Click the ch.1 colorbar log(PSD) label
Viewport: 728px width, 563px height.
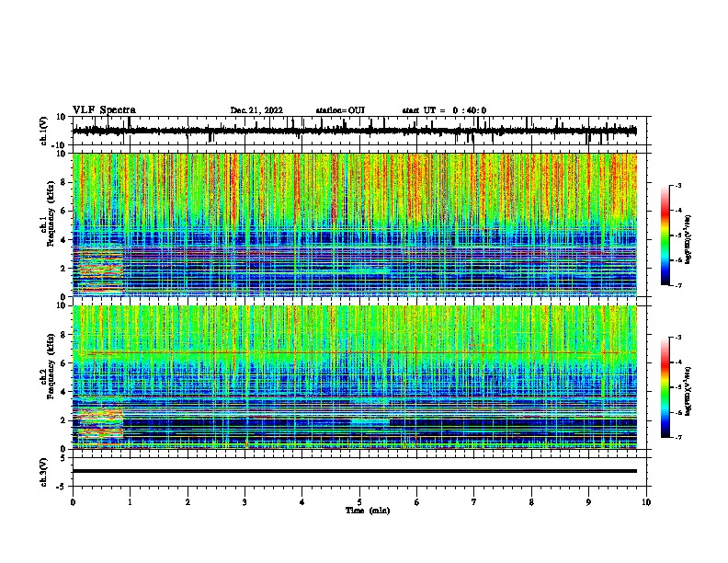(688, 240)
